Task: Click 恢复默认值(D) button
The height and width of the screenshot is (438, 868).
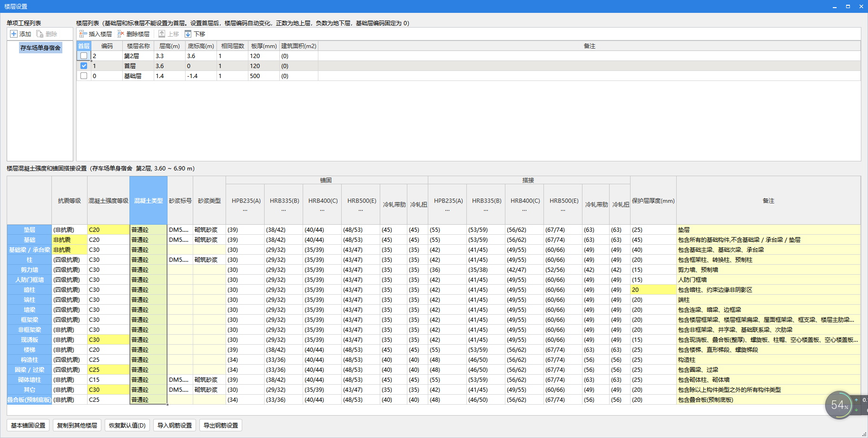Action: coord(127,425)
